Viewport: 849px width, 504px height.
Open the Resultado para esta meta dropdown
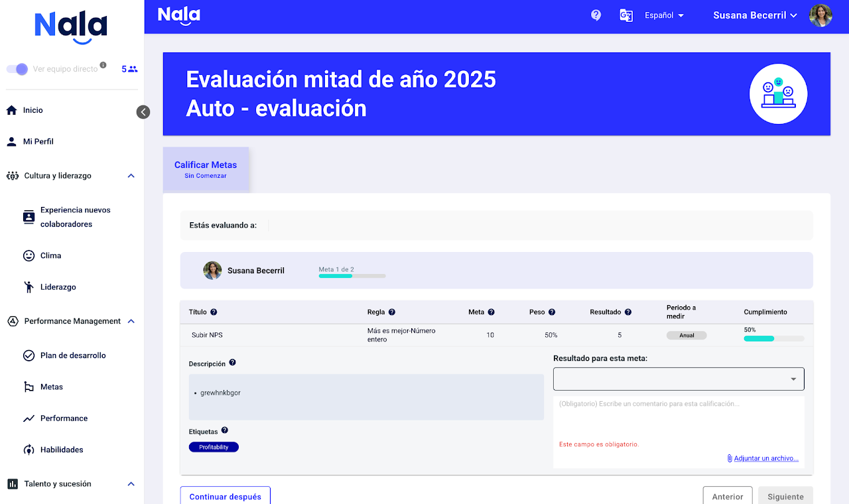tap(678, 379)
